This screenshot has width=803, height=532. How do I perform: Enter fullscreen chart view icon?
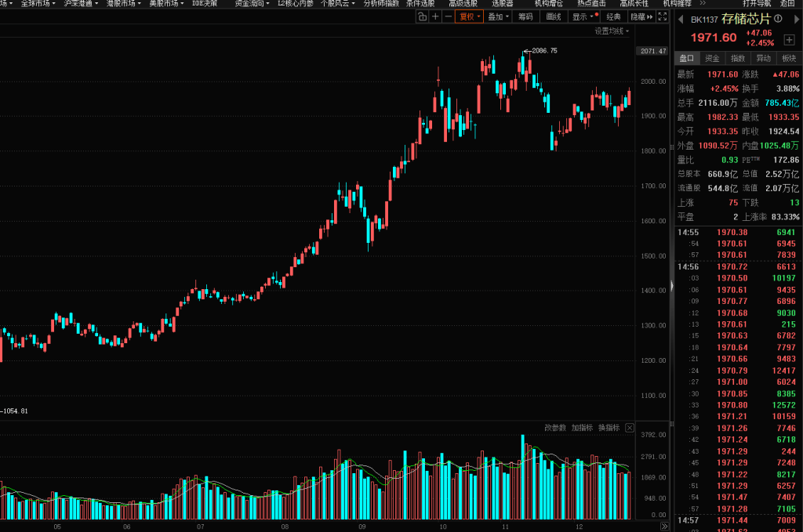(x=663, y=16)
